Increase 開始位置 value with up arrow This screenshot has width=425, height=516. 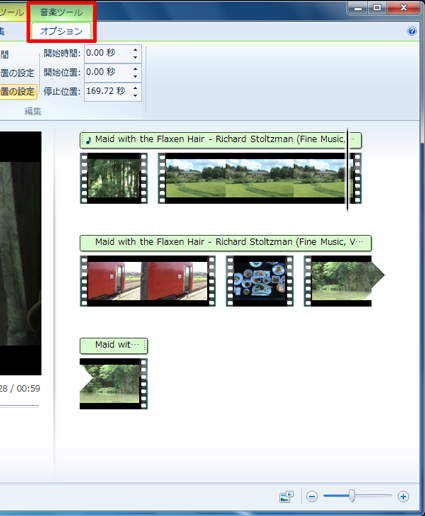[x=135, y=69]
